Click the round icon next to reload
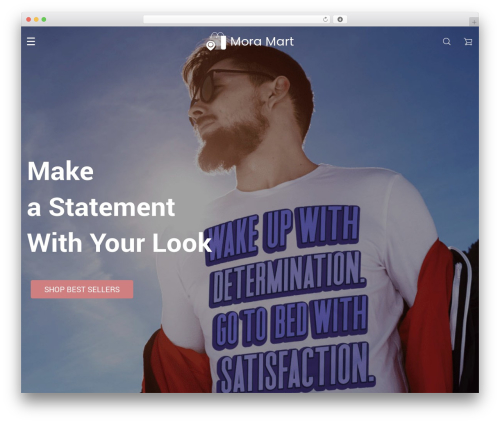Image resolution: width=500 pixels, height=423 pixels. [340, 20]
